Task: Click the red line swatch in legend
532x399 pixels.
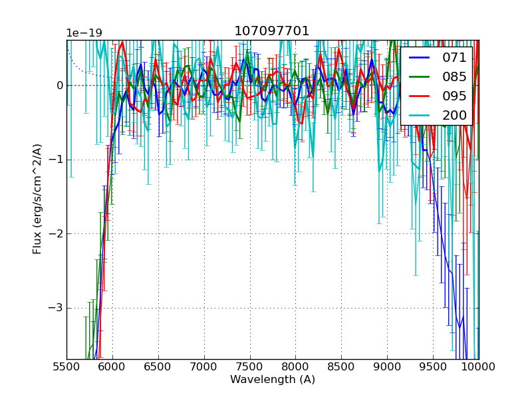Action: [419, 96]
